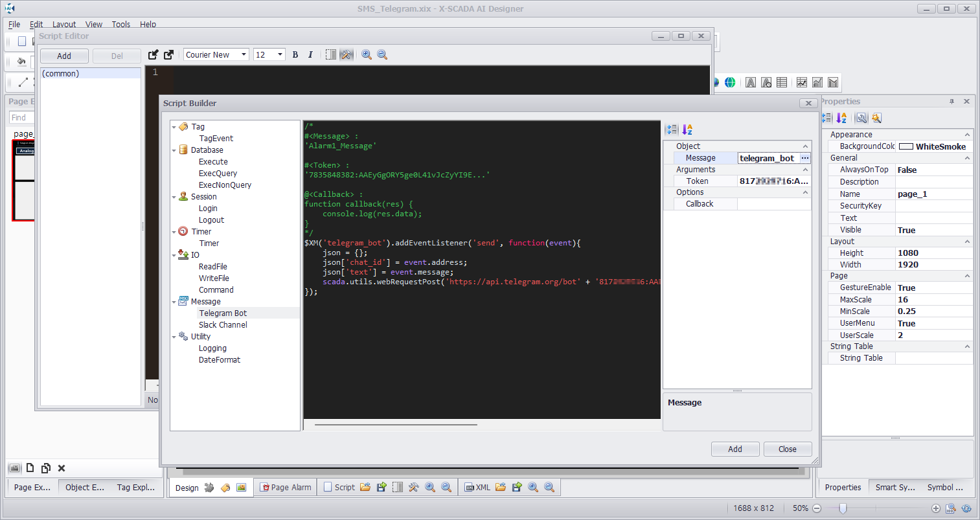The width and height of the screenshot is (980, 520).
Task: Collapse Arguments section in Script Builder grid
Action: 806,170
